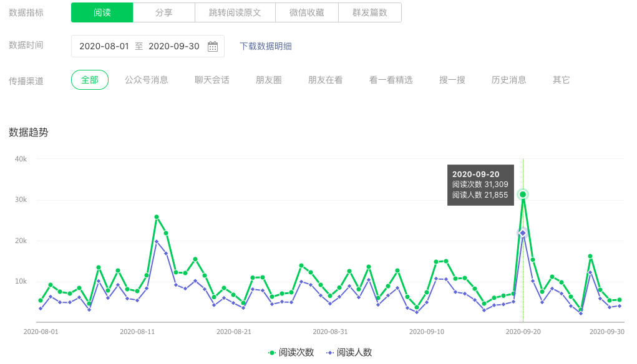Image resolution: width=637 pixels, height=364 pixels.
Task: Click the start date 2020-08-01 field
Action: click(104, 46)
